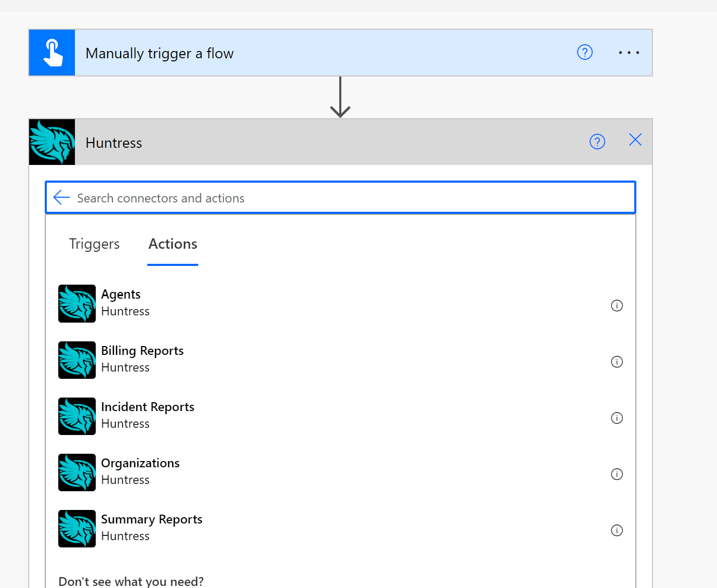Click the Huntress logo in the header
The image size is (717, 588).
(x=52, y=142)
